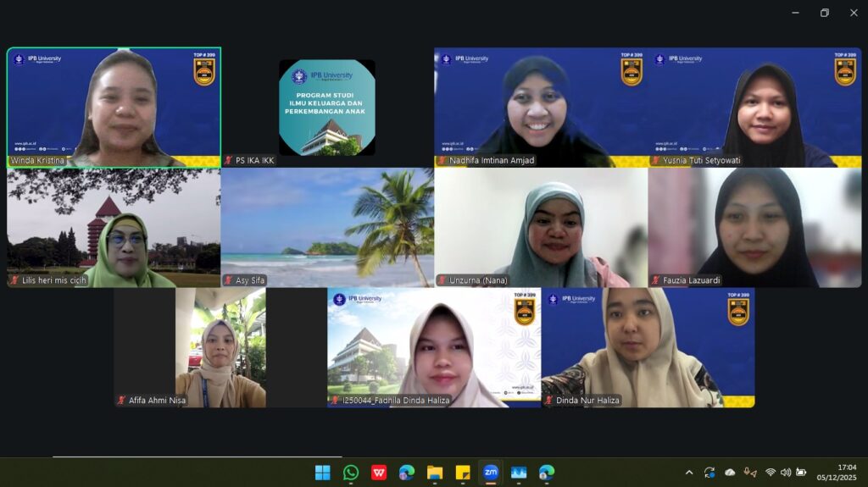
Task: Click the muted mic icon beside Winda Kristina
Action: tap(14, 160)
